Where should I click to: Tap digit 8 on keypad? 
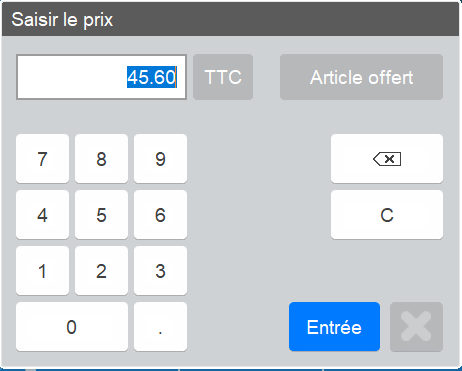pyautogui.click(x=101, y=159)
